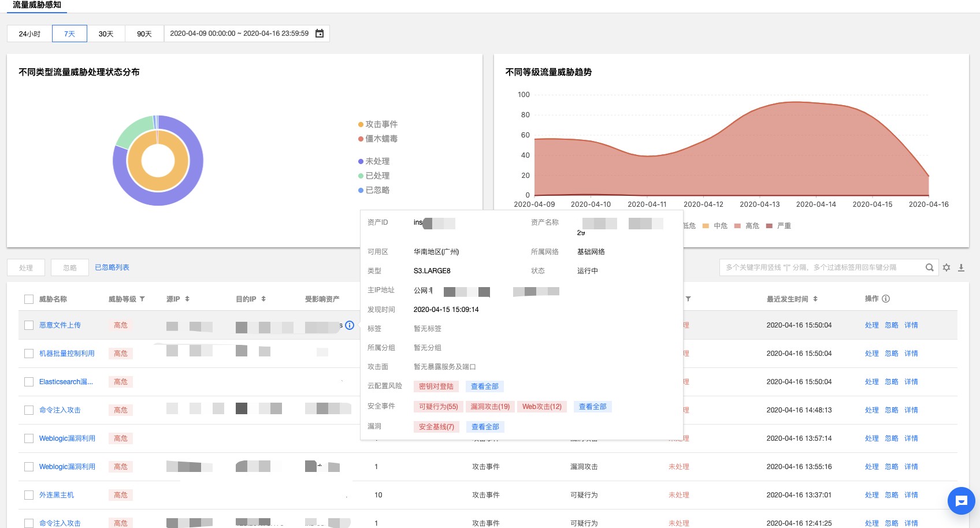Open table column settings gear
The height and width of the screenshot is (528, 980).
(x=946, y=267)
